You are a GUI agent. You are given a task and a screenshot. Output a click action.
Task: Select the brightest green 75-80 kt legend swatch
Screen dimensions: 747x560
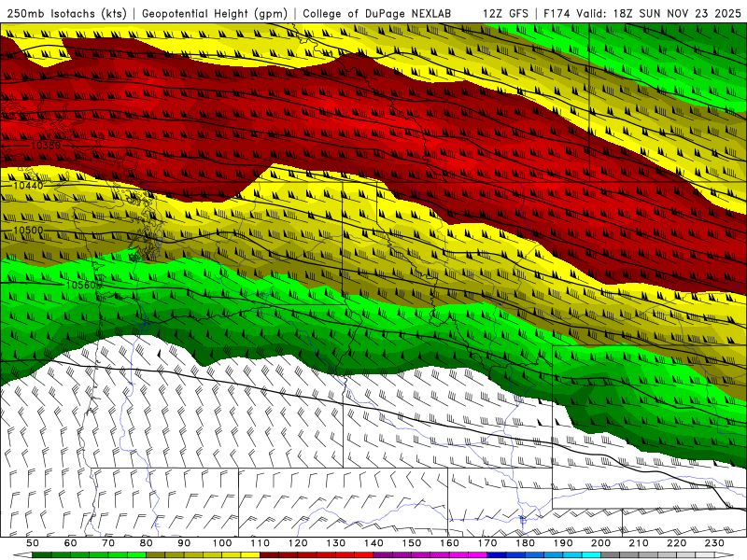coord(136,554)
